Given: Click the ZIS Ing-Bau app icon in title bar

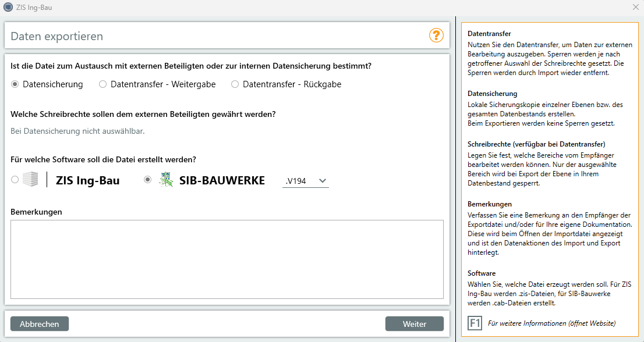Looking at the screenshot, I should coord(8,7).
